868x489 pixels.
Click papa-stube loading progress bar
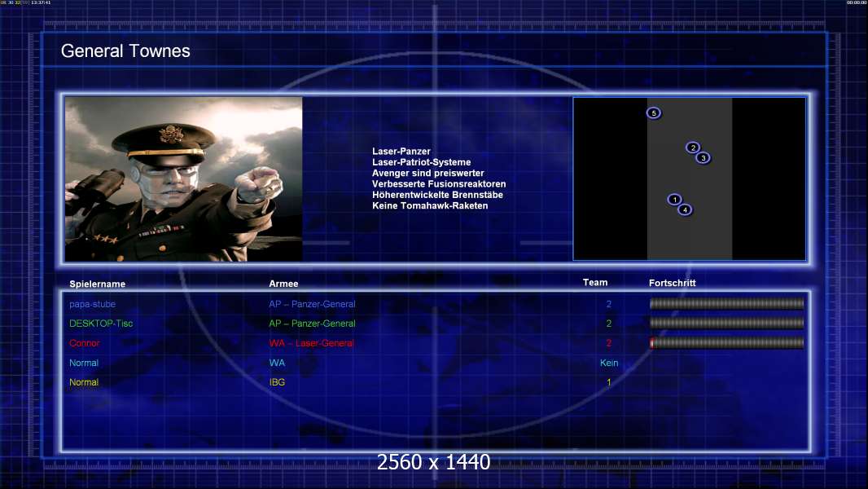click(726, 303)
